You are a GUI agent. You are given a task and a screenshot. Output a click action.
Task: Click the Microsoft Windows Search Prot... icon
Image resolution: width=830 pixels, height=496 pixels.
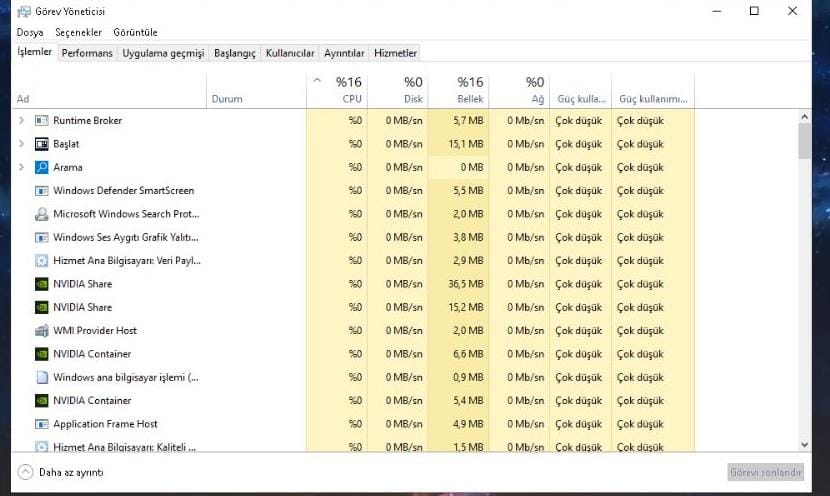(x=41, y=214)
